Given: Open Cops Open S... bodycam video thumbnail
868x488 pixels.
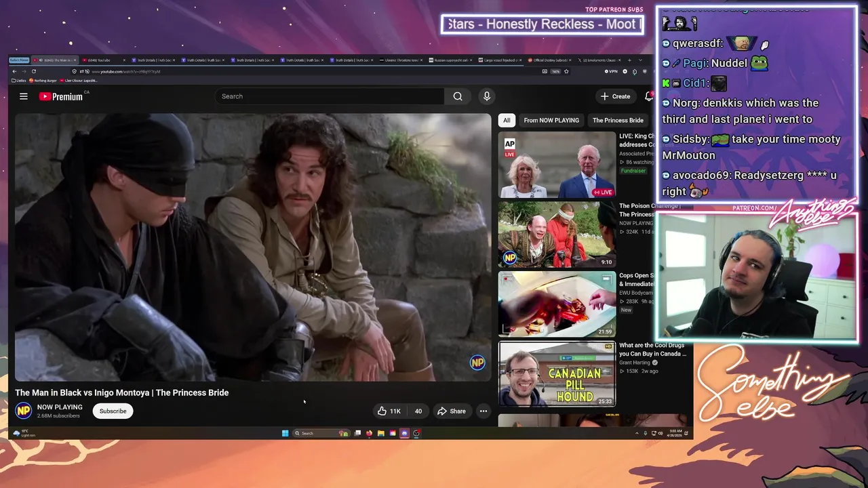Looking at the screenshot, I should (x=557, y=304).
